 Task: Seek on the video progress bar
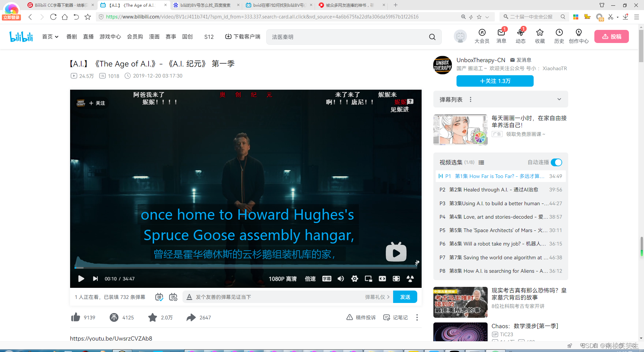(246, 268)
